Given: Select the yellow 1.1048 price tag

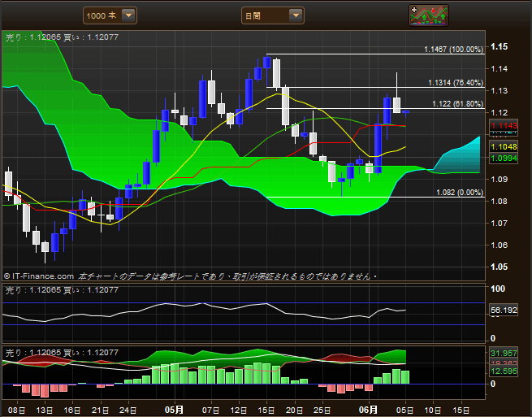Looking at the screenshot, I should coord(504,146).
